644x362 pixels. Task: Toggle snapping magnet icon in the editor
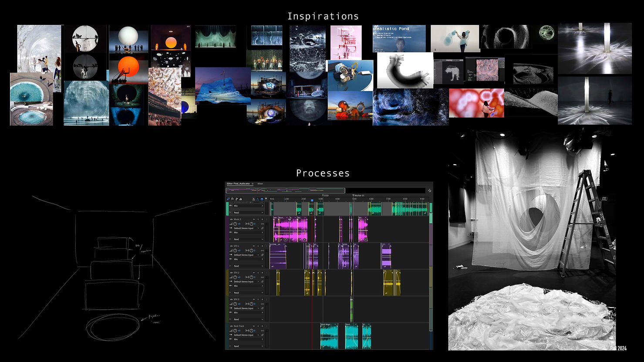coord(262,199)
